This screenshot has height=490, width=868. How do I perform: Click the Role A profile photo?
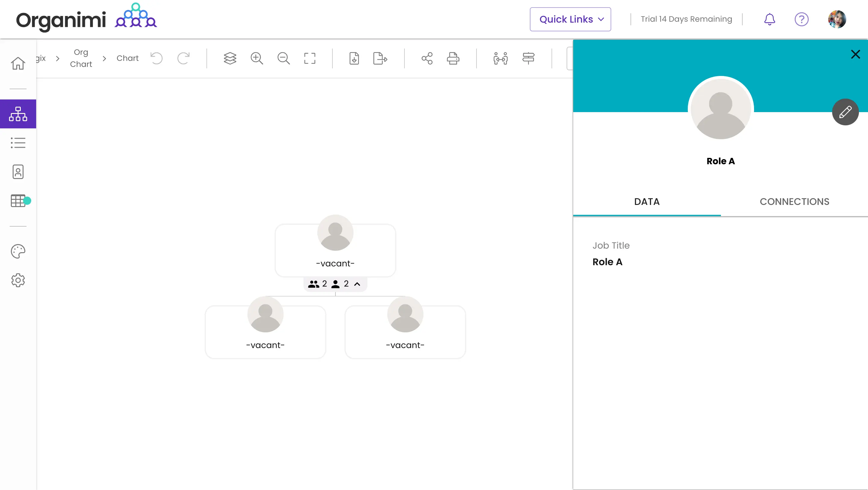point(720,109)
